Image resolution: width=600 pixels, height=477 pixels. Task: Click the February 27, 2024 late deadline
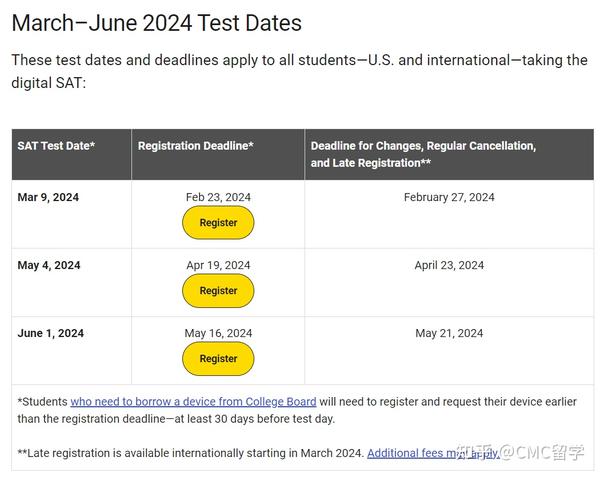coord(449,197)
